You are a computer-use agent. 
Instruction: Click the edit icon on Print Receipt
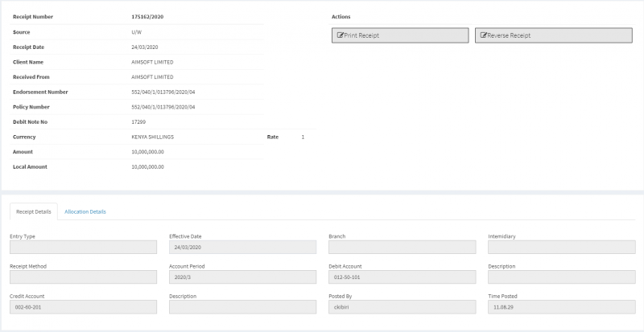pos(340,35)
